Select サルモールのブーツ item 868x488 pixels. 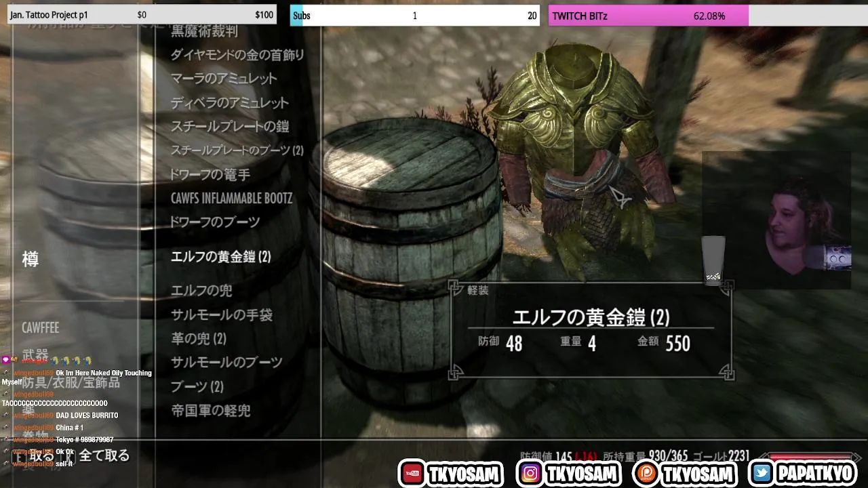click(226, 363)
